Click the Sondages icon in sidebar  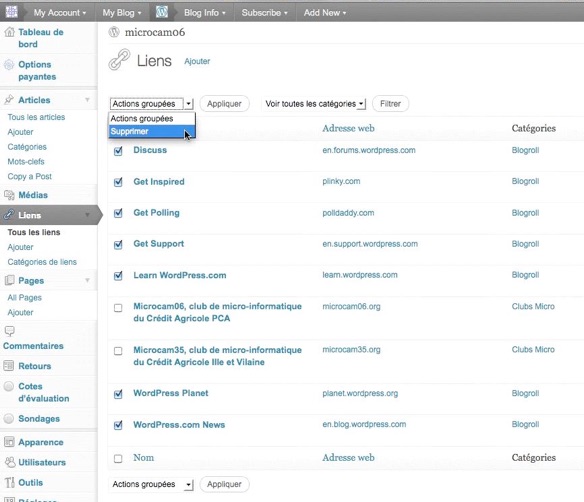9,419
